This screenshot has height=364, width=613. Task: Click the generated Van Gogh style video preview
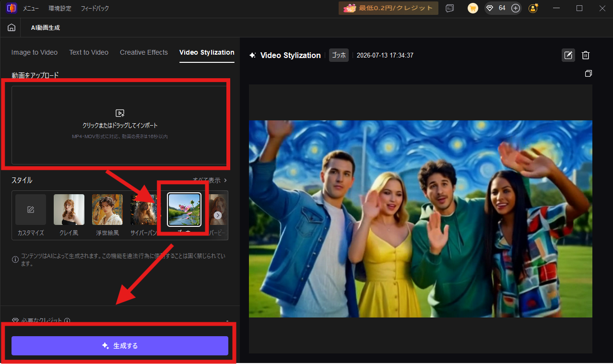tap(421, 219)
